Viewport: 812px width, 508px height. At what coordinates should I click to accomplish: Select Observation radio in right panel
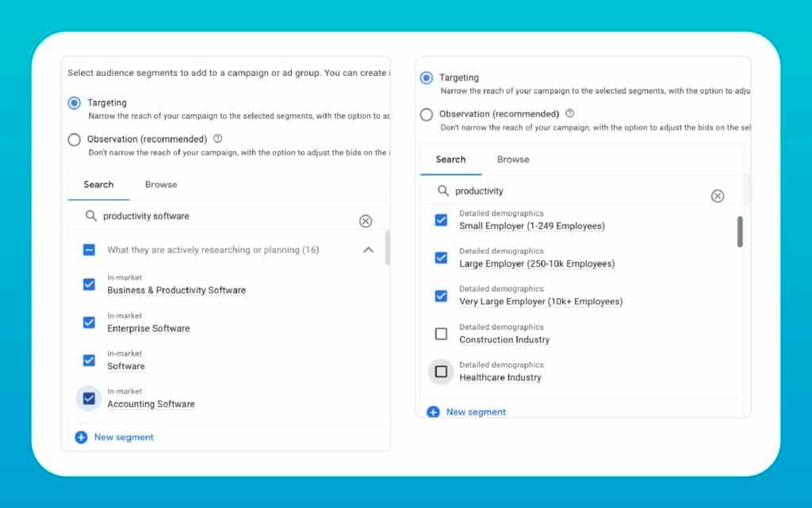click(x=426, y=114)
